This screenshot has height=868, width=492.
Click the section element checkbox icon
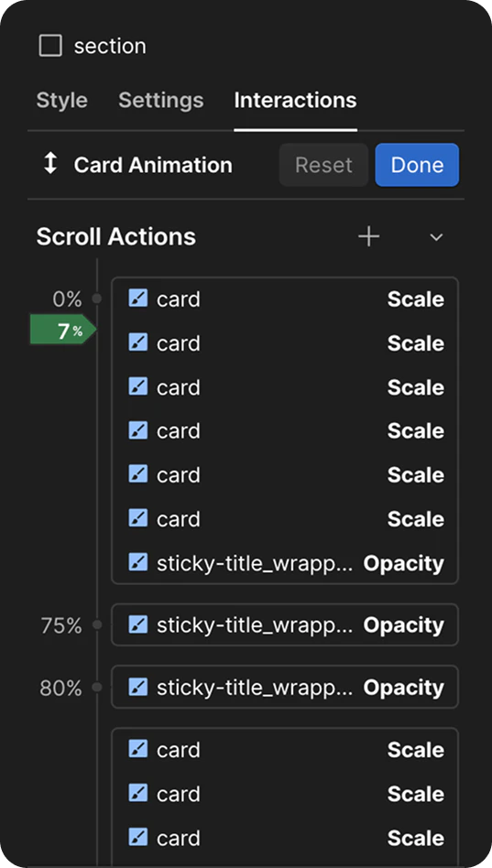[x=50, y=46]
